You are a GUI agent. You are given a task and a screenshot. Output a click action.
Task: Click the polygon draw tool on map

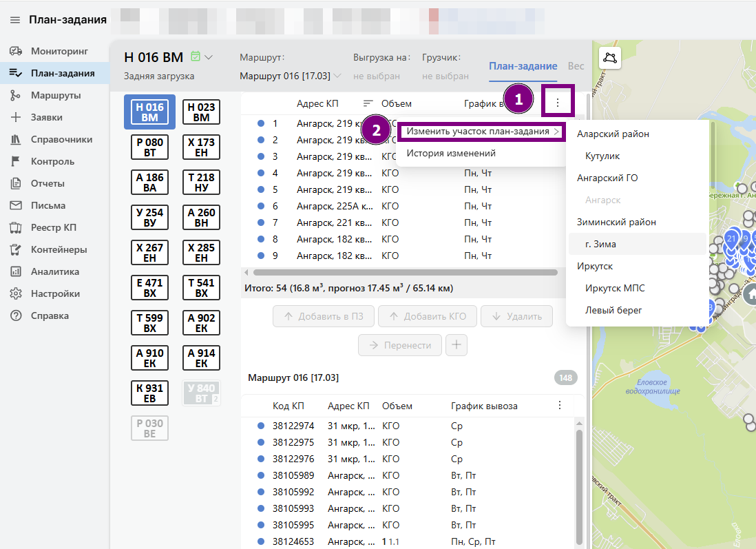click(x=609, y=59)
